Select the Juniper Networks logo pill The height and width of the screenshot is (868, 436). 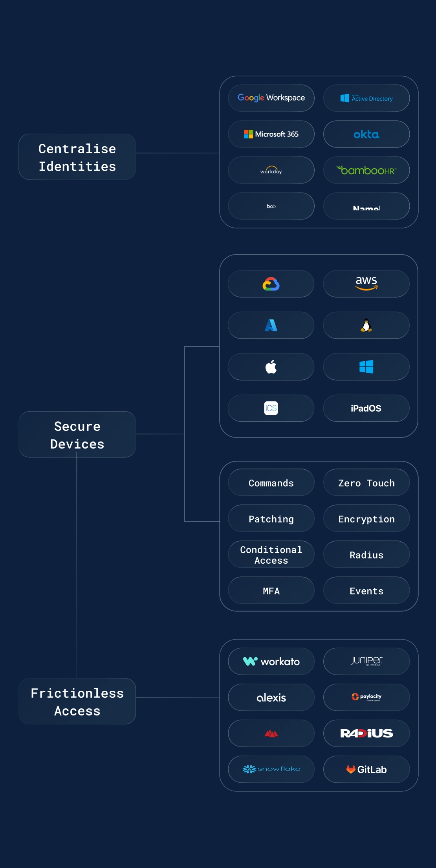(x=366, y=662)
